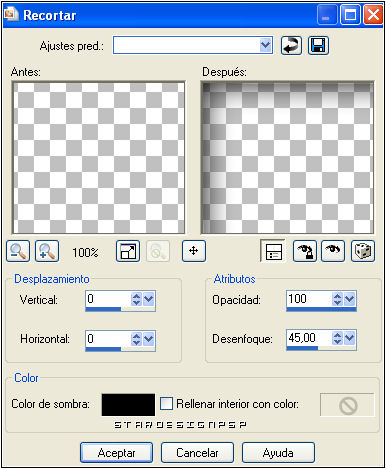
Task: Zoom in preview magnifier icon
Action: [47, 251]
